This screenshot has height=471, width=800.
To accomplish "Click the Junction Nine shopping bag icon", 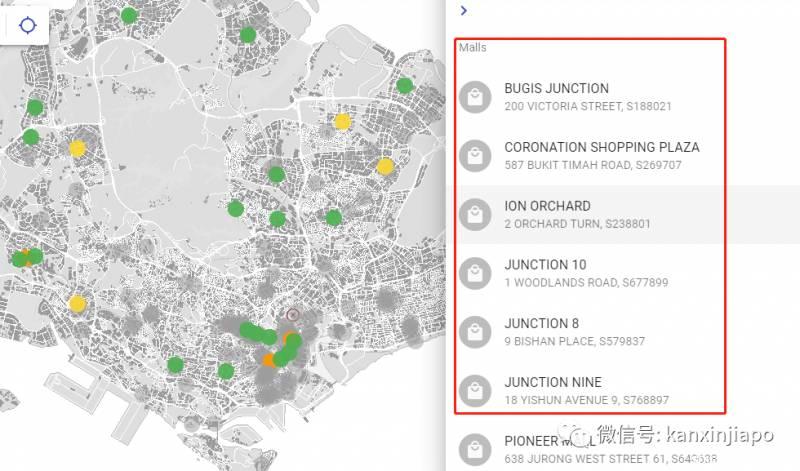I will click(x=475, y=391).
